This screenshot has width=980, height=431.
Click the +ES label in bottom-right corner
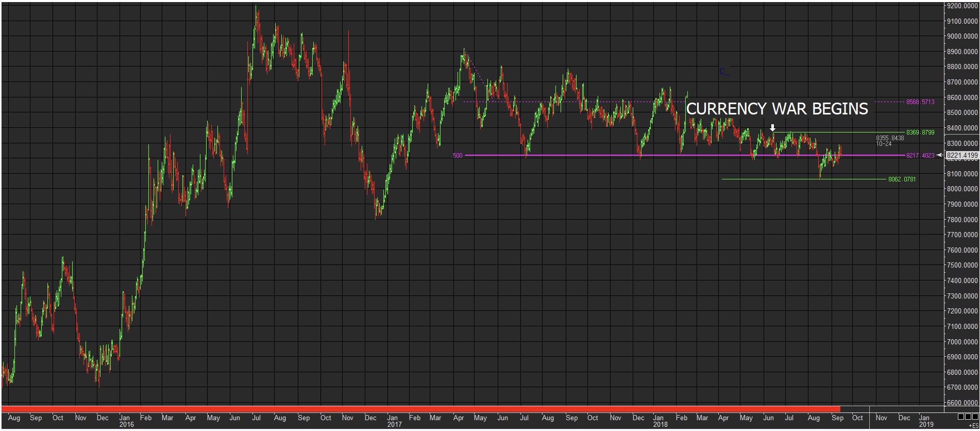pos(973,425)
